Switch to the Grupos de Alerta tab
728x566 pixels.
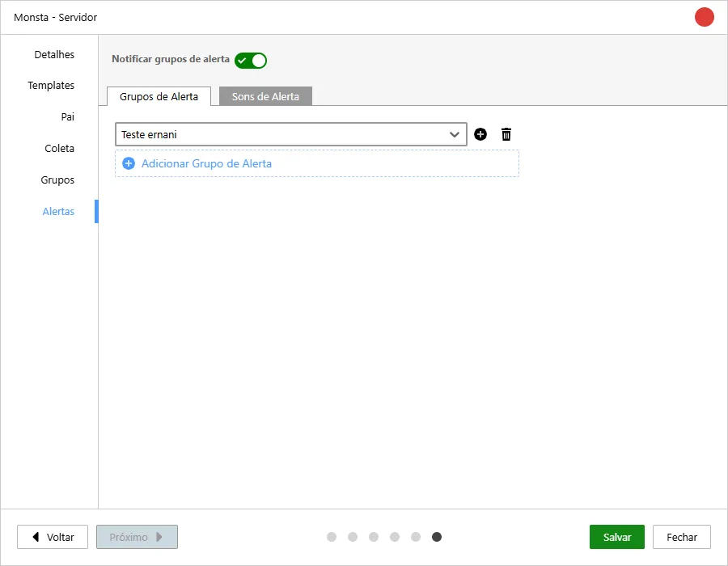tap(159, 96)
